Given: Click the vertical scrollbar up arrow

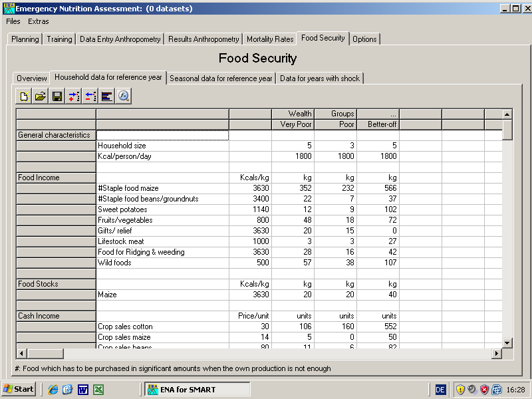Looking at the screenshot, I should click(x=507, y=114).
